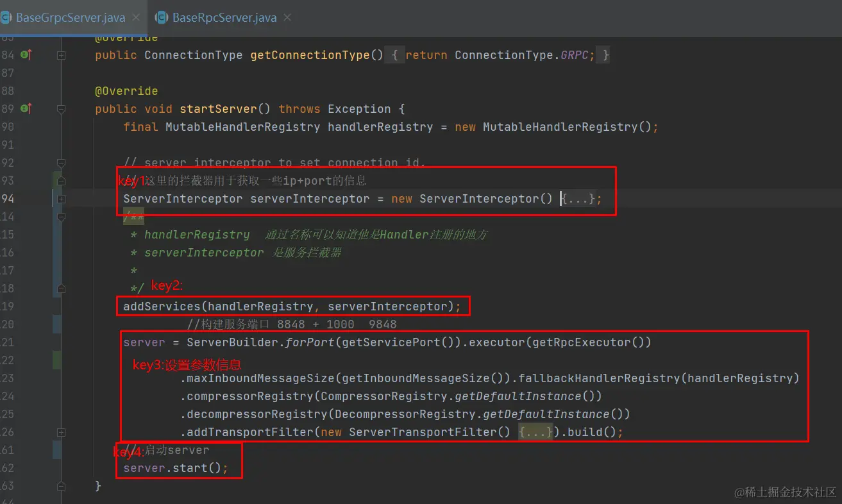Viewport: 842px width, 504px height.
Task: Switch to the BaseGrpcServer.java tab
Action: tap(69, 17)
